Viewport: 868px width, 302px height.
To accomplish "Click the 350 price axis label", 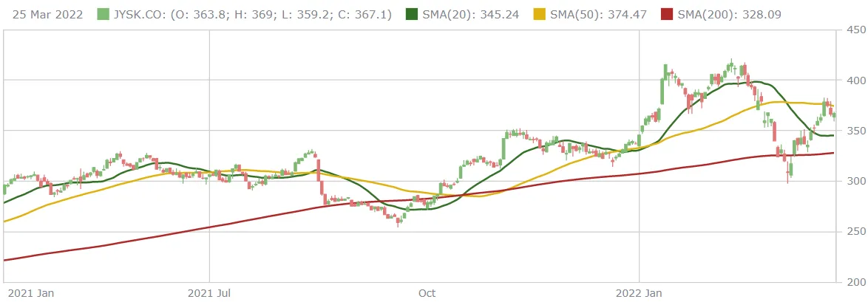I will (x=855, y=131).
